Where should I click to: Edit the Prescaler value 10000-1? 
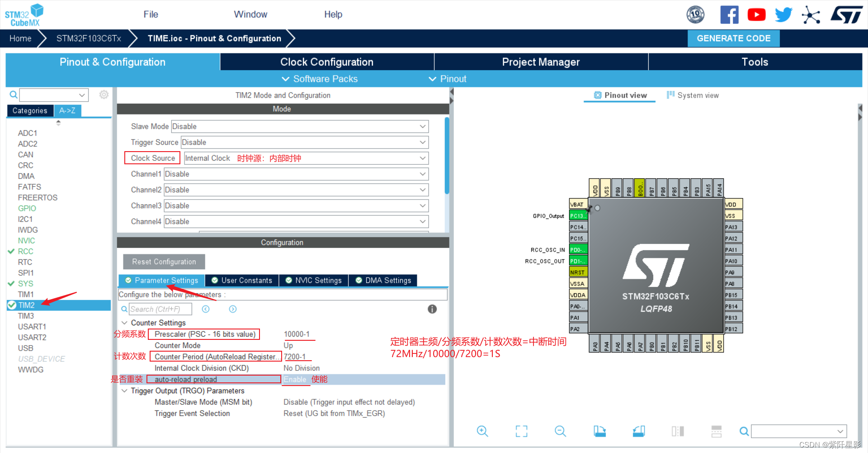[297, 334]
